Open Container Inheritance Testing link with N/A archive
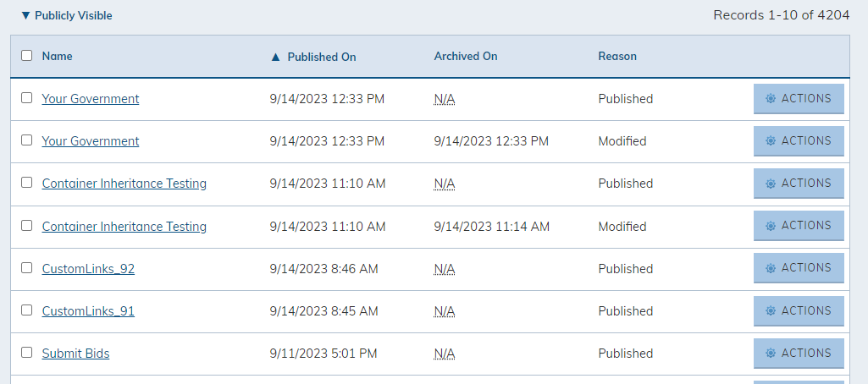This screenshot has width=868, height=384. tap(124, 184)
